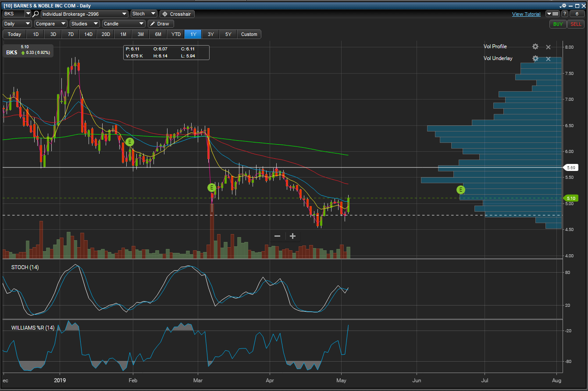Click the red SELL button
The width and height of the screenshot is (588, 391).
[576, 24]
